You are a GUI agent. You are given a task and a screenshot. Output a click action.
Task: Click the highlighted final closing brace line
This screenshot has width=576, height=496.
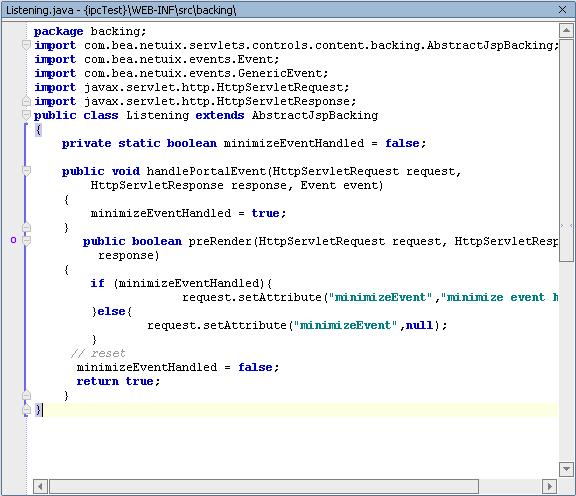point(296,410)
